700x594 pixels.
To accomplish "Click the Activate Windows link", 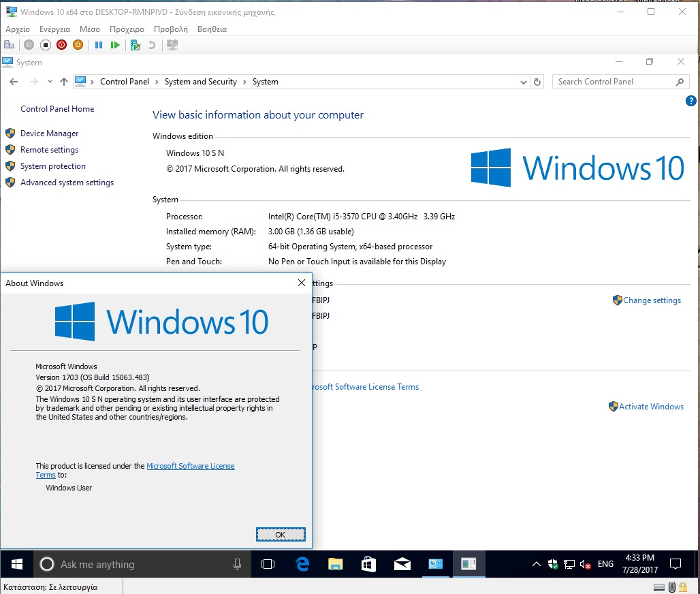I will 651,407.
